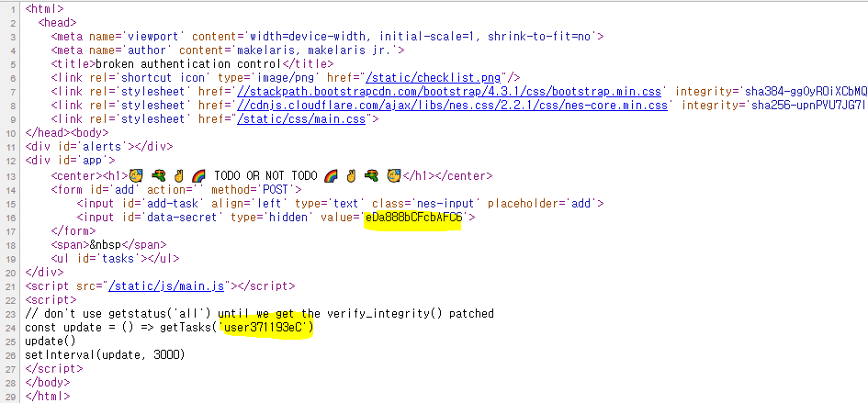This screenshot has width=868, height=403.
Task: Click the integrity sha256 attribute on line 8
Action: [774, 105]
